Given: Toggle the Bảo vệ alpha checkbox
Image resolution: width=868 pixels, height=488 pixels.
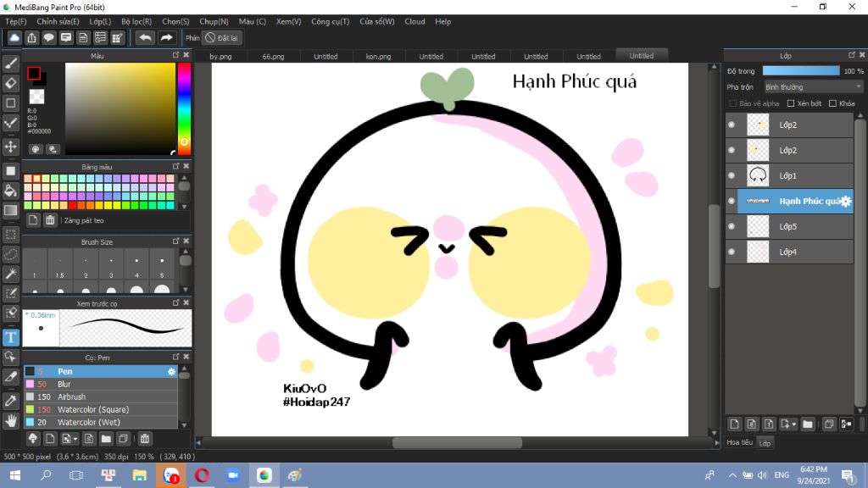Looking at the screenshot, I should click(732, 103).
